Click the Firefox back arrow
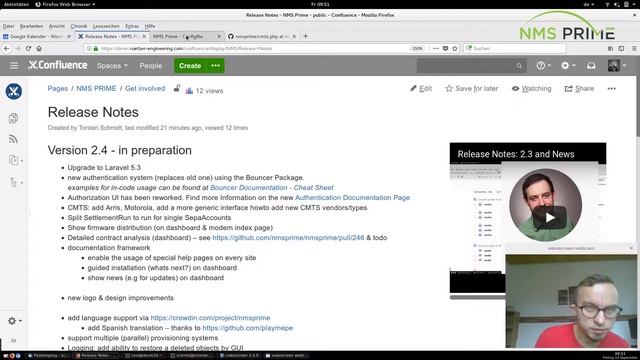The width and height of the screenshot is (640, 360). click(x=7, y=48)
